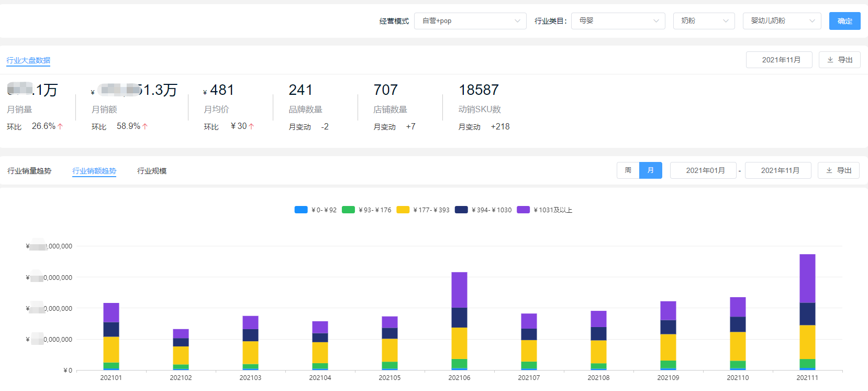The image size is (868, 391).
Task: Click the up arrow next to 58.9%
Action: click(x=145, y=126)
